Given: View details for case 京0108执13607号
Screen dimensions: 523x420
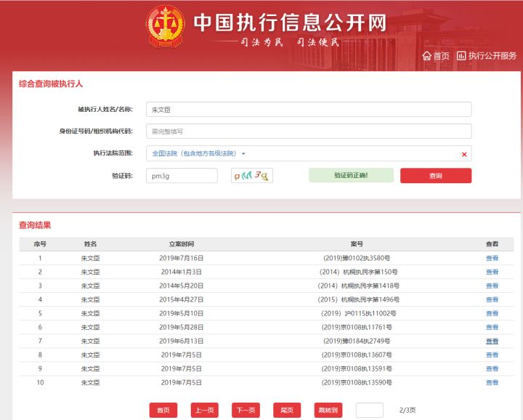Looking at the screenshot, I should tap(492, 355).
